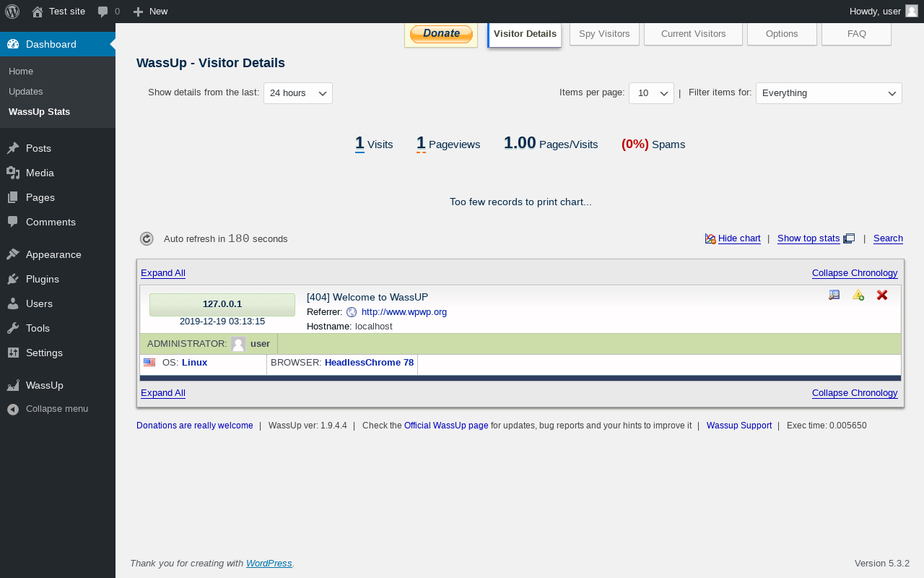Click the warning triangle add-spam icon

tap(858, 295)
